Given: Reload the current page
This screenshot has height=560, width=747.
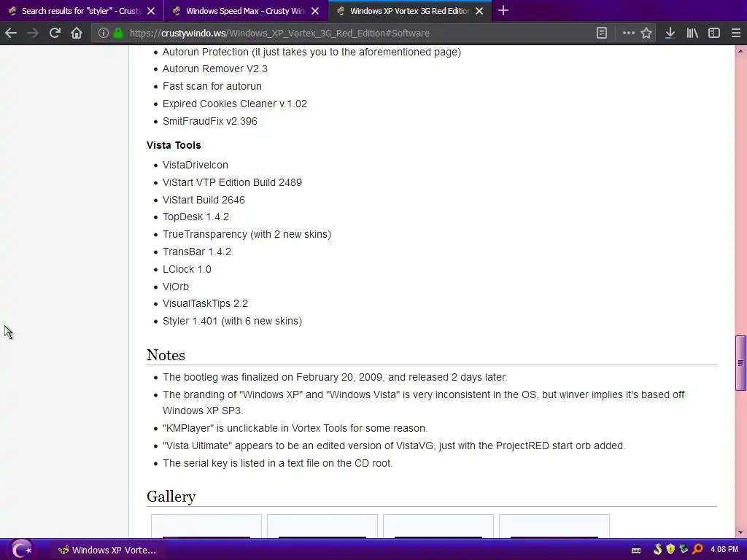Looking at the screenshot, I should coord(55,33).
